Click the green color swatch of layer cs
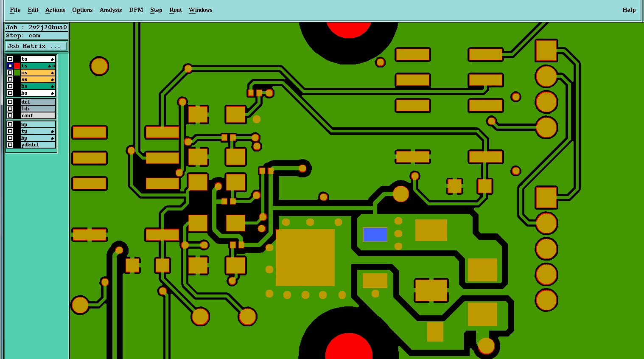 [x=17, y=73]
